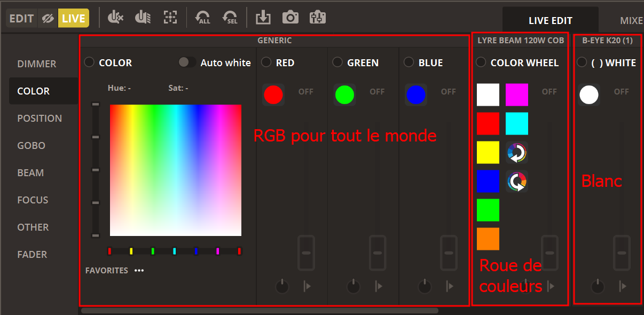Select the RED channel radio circle
This screenshot has width=644, height=315.
click(266, 62)
